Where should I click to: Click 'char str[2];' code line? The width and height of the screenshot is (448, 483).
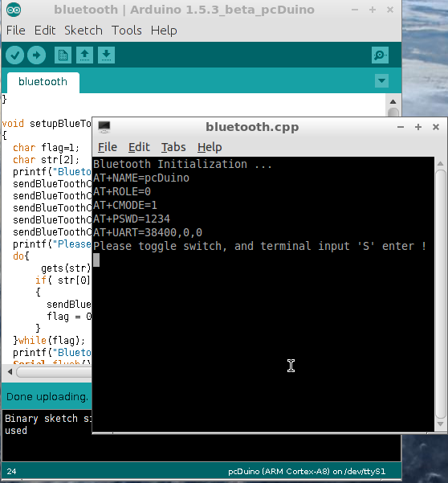pos(46,160)
